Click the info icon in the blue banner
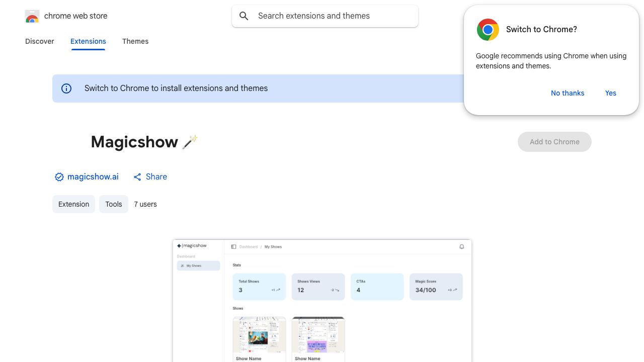 tap(66, 88)
